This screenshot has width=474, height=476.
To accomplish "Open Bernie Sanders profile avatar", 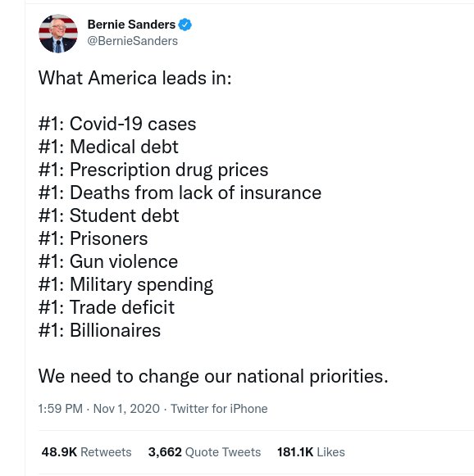I will click(x=58, y=34).
